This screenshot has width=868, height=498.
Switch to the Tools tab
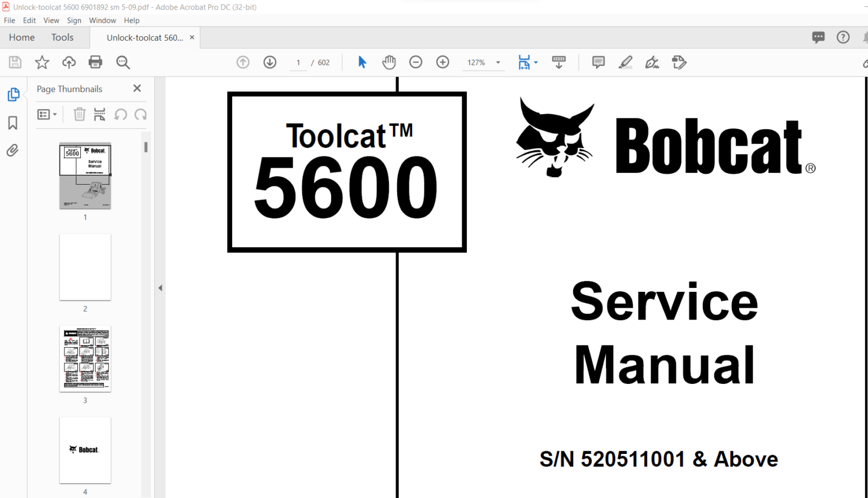[62, 37]
